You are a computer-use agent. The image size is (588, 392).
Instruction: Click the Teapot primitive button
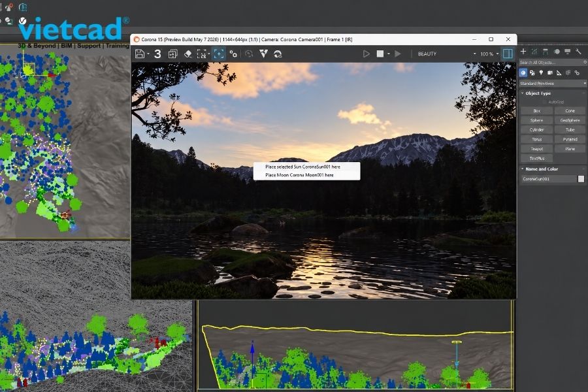pyautogui.click(x=536, y=149)
